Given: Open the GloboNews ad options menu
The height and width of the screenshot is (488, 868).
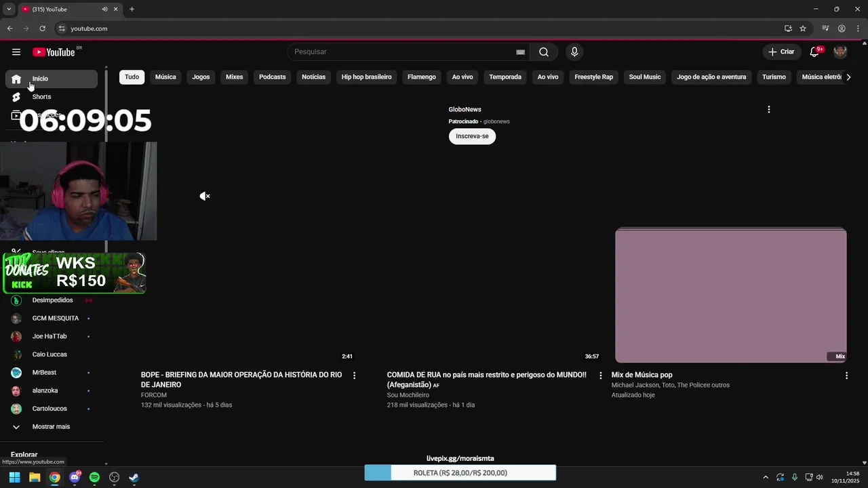Looking at the screenshot, I should (x=768, y=109).
